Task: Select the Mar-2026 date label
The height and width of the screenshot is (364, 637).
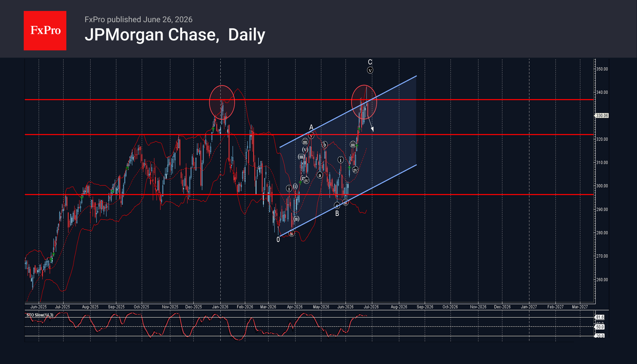Action: [268, 307]
